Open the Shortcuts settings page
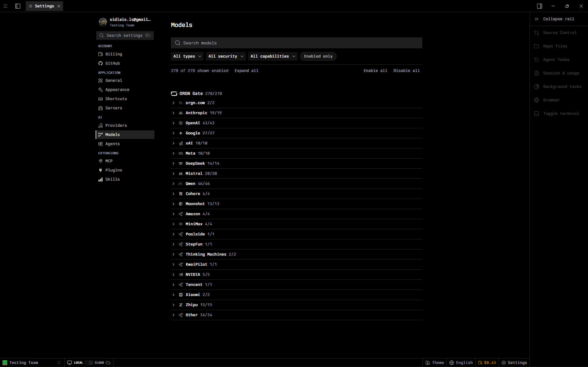Screen dimensions: 588x367 pos(125,99)
